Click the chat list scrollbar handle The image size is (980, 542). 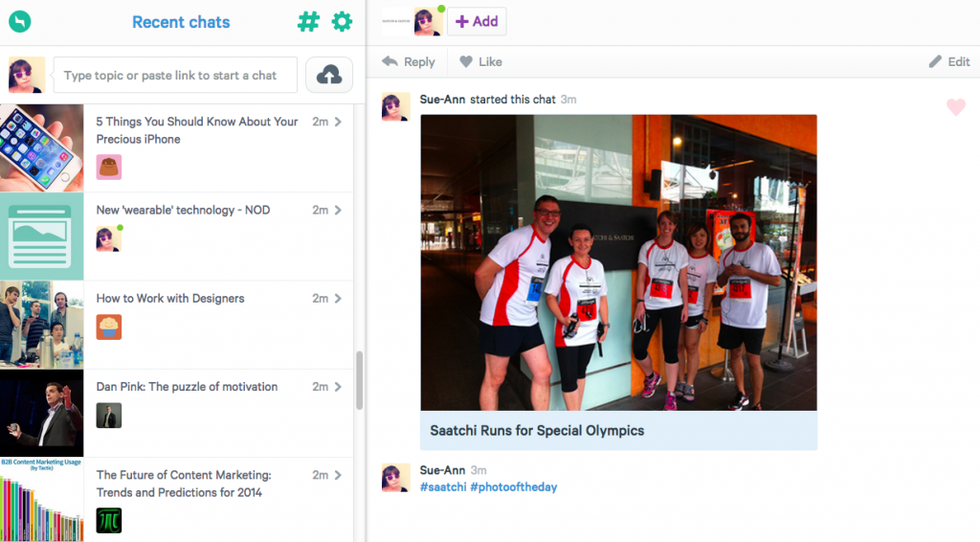360,379
